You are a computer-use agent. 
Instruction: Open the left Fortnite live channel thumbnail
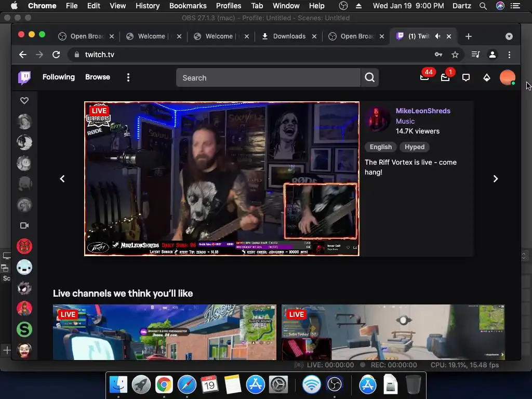(165, 332)
